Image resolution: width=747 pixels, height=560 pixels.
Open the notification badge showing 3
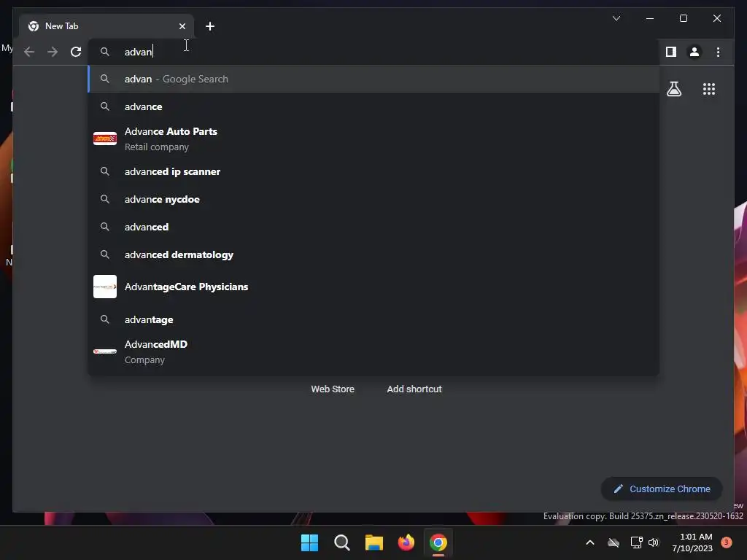tap(726, 542)
